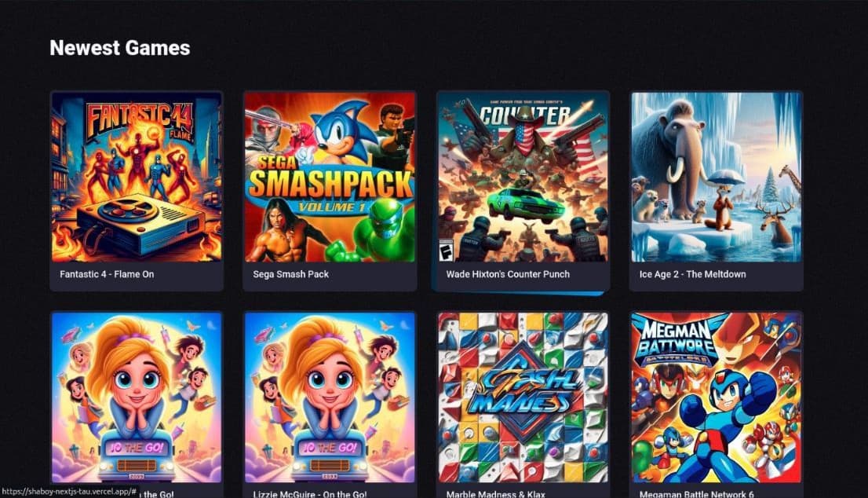
Task: Open the "Ice Age 2 - The Meltdown" title
Action: (692, 274)
